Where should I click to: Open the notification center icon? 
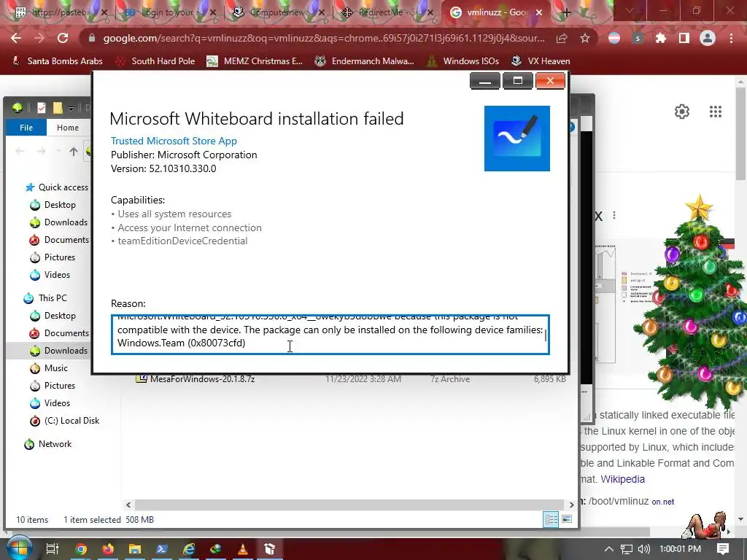[723, 548]
